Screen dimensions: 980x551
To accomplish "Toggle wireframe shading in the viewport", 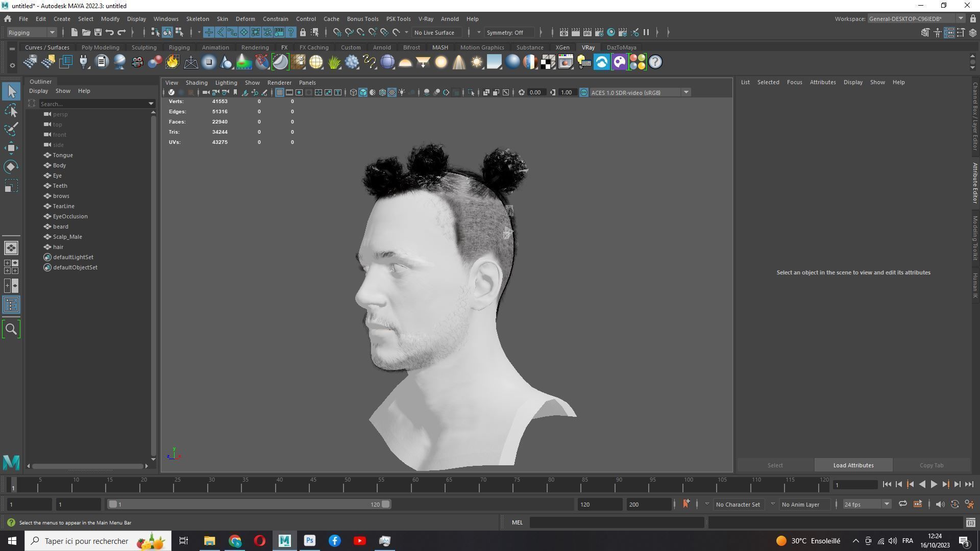I will click(353, 92).
